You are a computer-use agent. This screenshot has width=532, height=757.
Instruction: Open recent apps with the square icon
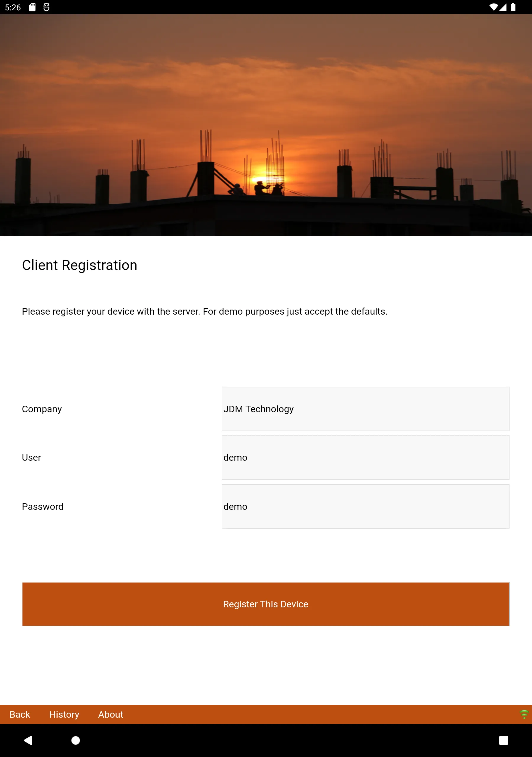click(x=503, y=740)
